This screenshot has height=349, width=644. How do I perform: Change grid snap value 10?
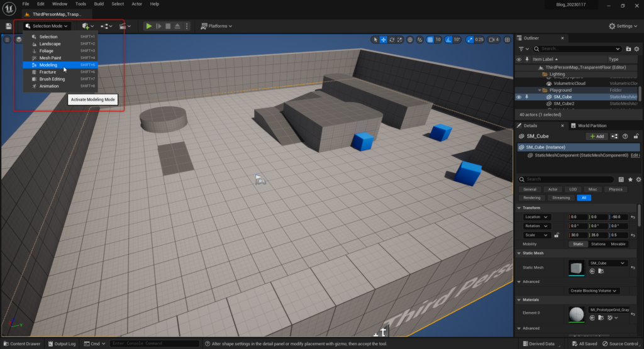(438, 40)
